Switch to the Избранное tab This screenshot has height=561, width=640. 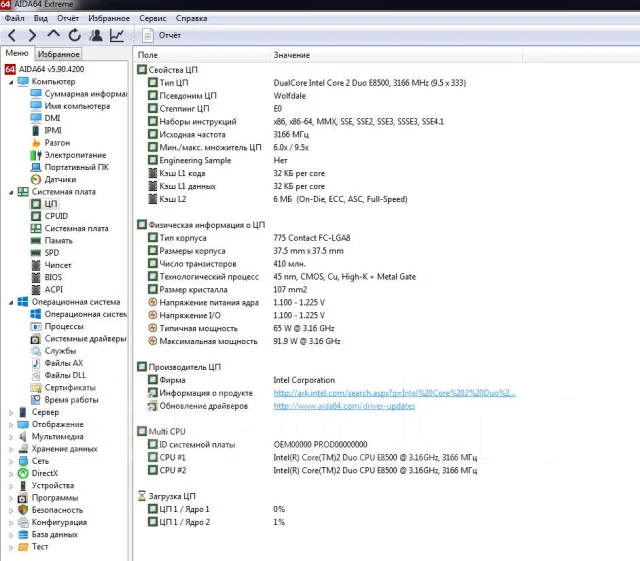click(x=58, y=54)
